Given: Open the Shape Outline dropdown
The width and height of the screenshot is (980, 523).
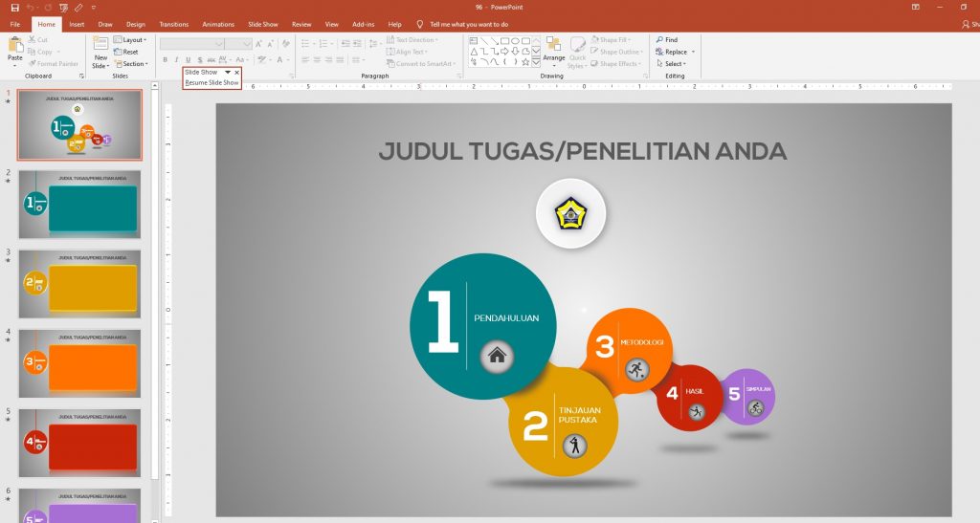Looking at the screenshot, I should coord(615,52).
